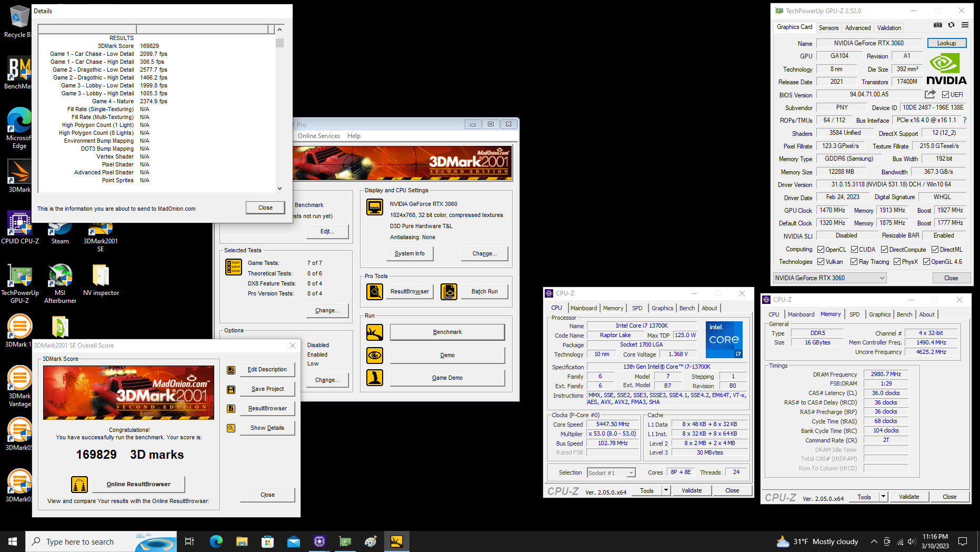Click the icon left of Online ResultBrowser
This screenshot has height=552, width=980.
point(79,484)
